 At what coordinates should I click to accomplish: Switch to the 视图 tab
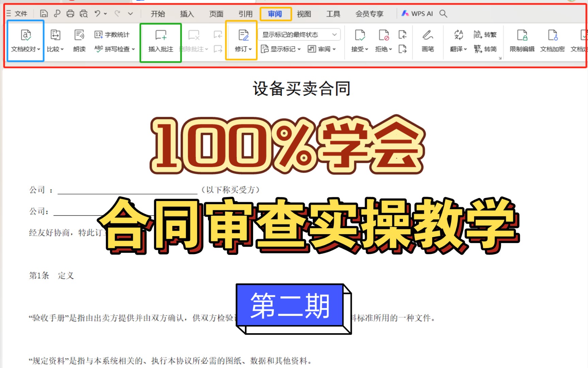click(x=304, y=14)
